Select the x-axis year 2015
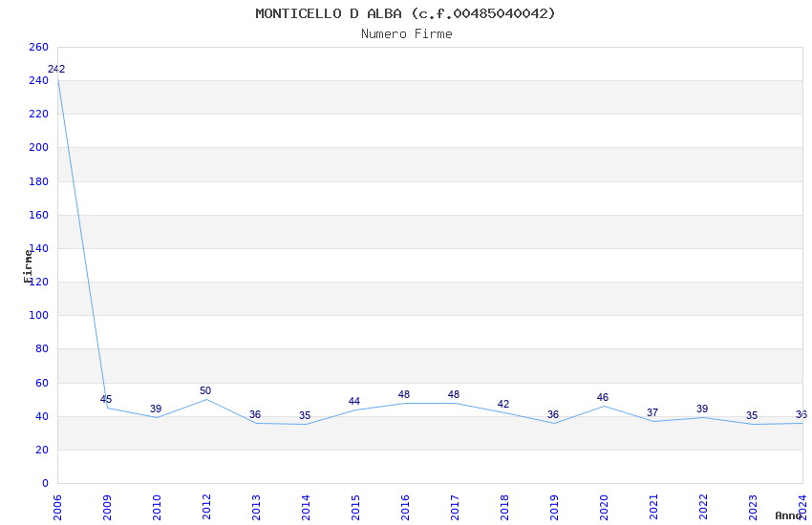The width and height of the screenshot is (812, 525). click(x=355, y=508)
